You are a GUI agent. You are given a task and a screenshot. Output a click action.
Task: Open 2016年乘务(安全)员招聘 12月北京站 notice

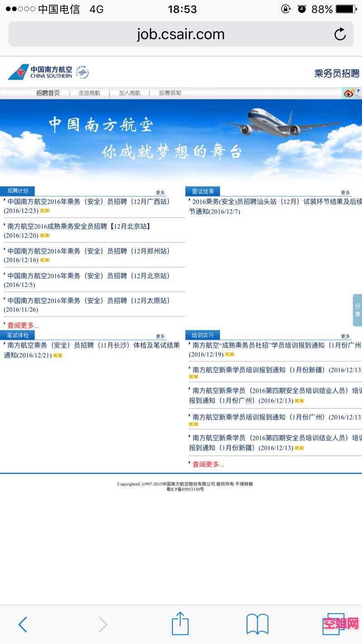88,280
